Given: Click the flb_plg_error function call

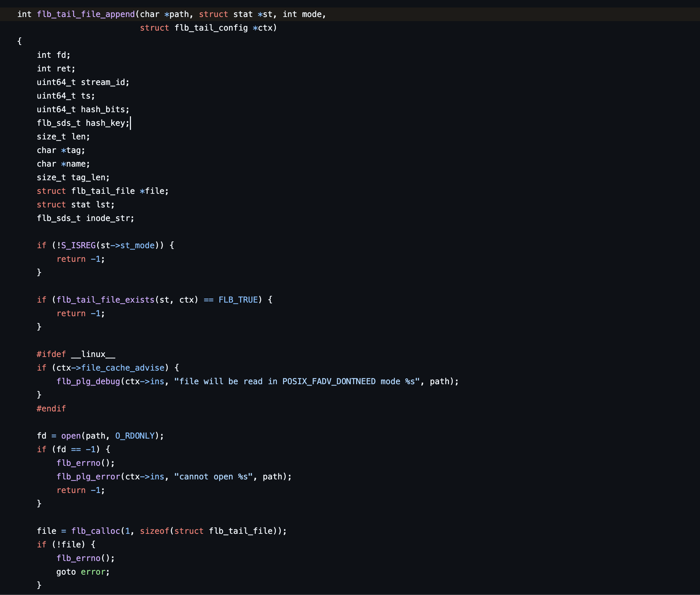Looking at the screenshot, I should pos(88,477).
